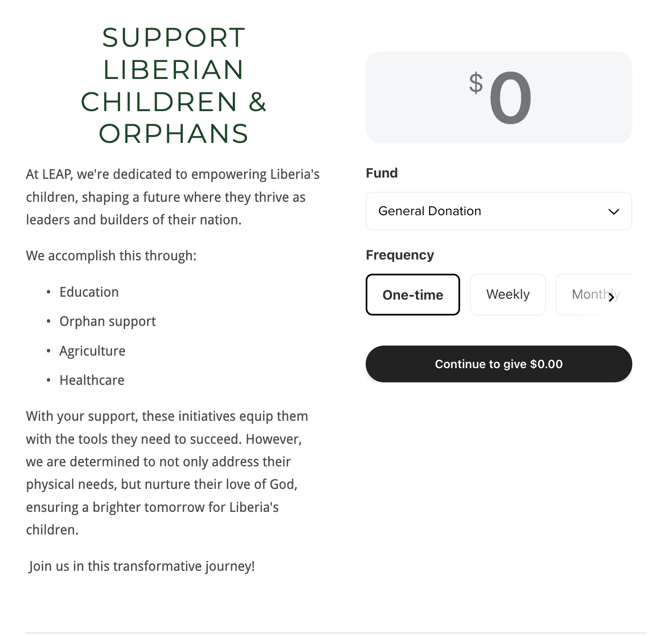Select the One-time frequency option
This screenshot has height=636, width=672.
pos(413,295)
